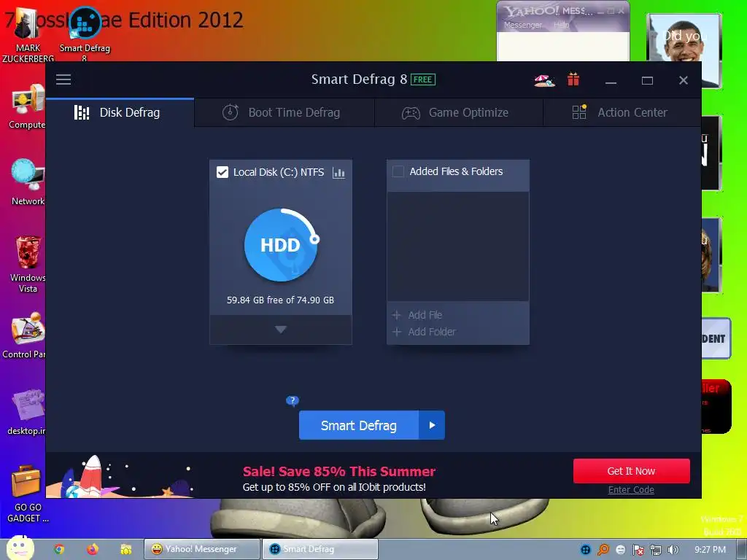The height and width of the screenshot is (560, 747).
Task: Tick the Added Files & Folders checkbox
Action: 398,171
